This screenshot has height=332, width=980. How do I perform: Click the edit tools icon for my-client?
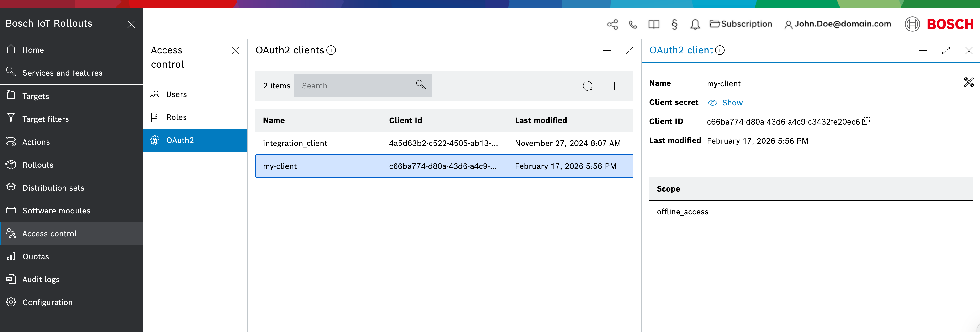[x=969, y=82]
